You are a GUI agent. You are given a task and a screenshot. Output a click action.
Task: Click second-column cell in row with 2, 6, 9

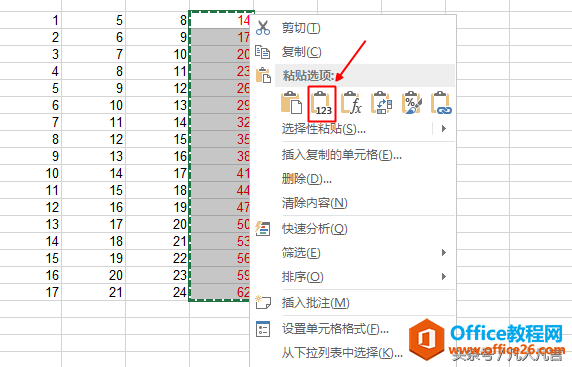pyautogui.click(x=93, y=37)
